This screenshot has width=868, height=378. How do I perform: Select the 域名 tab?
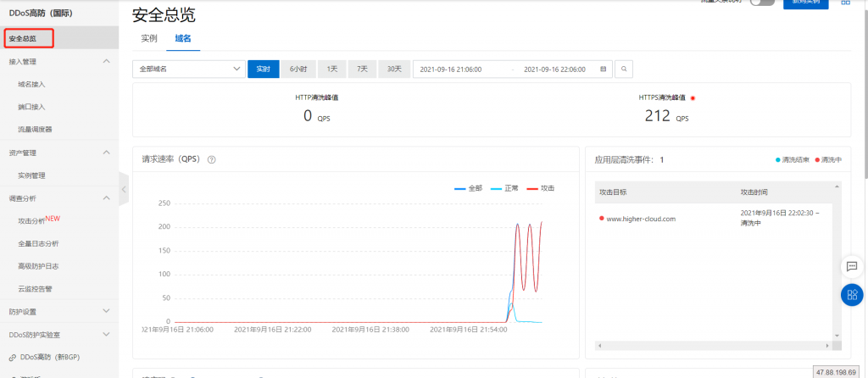point(183,38)
